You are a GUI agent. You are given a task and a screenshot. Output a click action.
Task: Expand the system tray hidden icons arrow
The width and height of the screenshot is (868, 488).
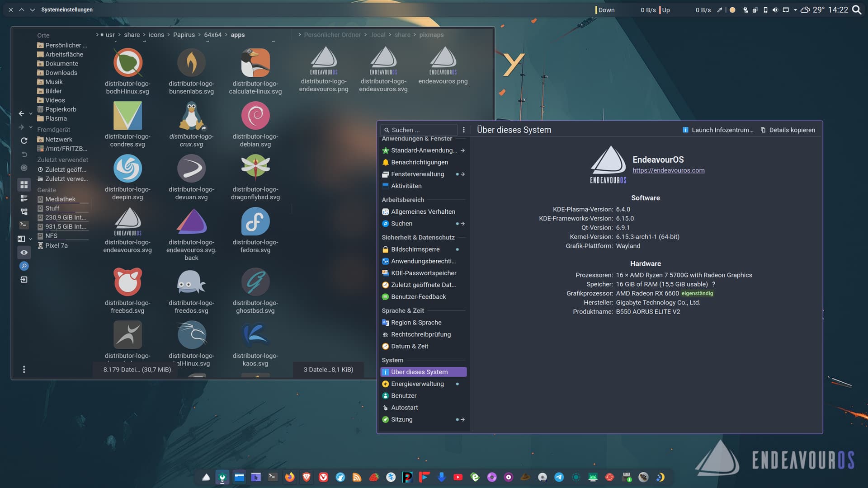[795, 10]
